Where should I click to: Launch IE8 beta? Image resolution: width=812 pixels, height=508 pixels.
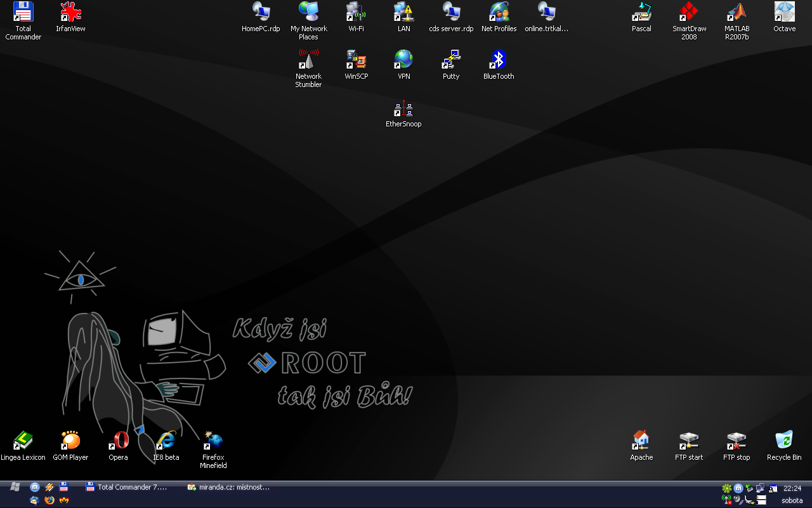[x=166, y=446]
